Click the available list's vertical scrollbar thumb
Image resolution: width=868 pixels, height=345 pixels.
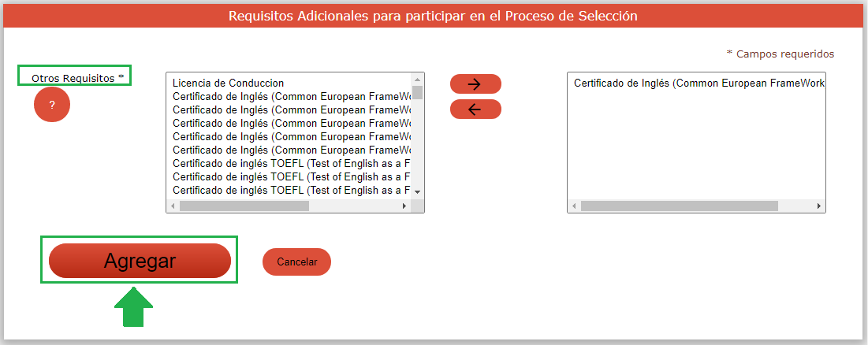point(418,92)
